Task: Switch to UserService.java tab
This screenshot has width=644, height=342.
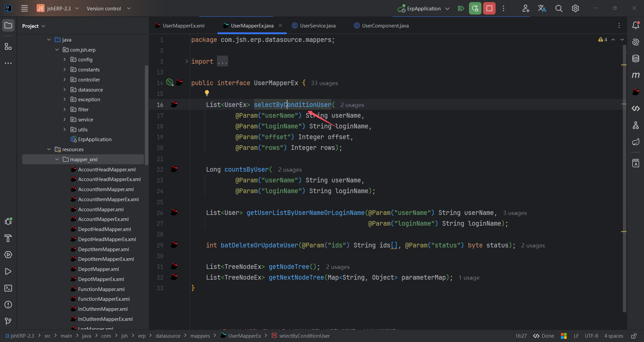Action: [314, 25]
